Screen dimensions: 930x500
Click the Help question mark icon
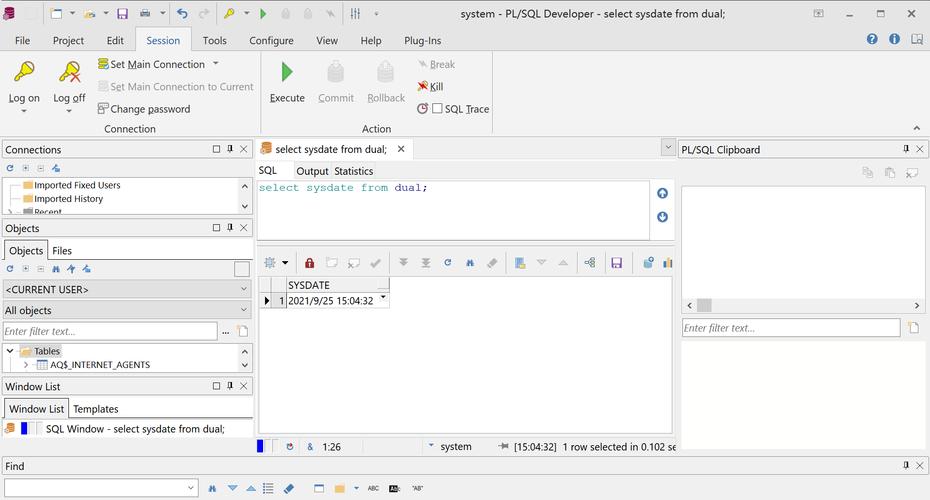click(872, 39)
